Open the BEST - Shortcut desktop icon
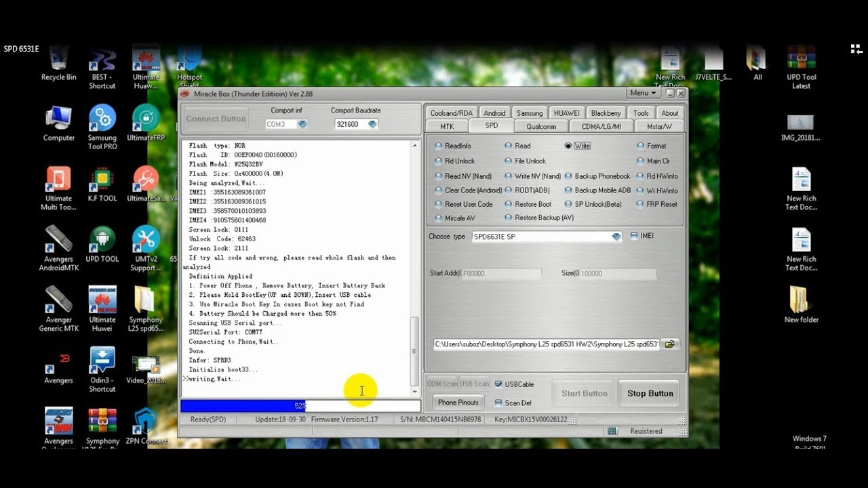Image resolution: width=868 pixels, height=488 pixels. coord(102,68)
